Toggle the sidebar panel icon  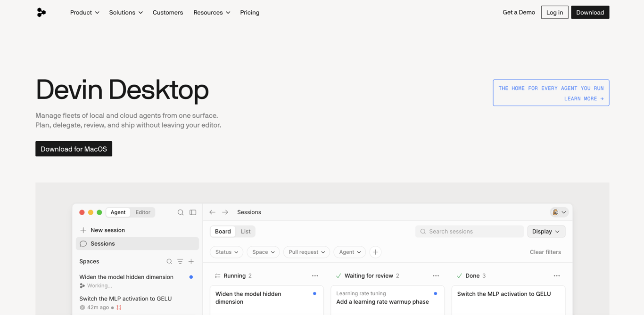tap(193, 212)
